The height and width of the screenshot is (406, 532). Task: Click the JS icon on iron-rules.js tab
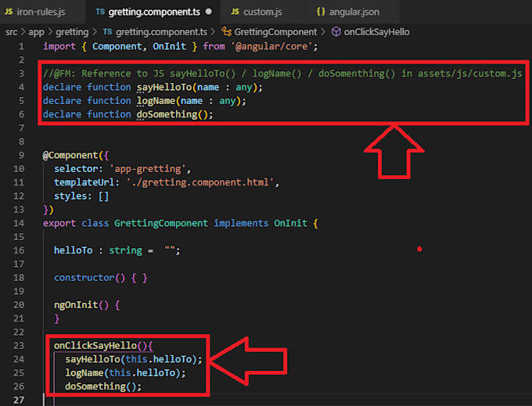point(9,13)
